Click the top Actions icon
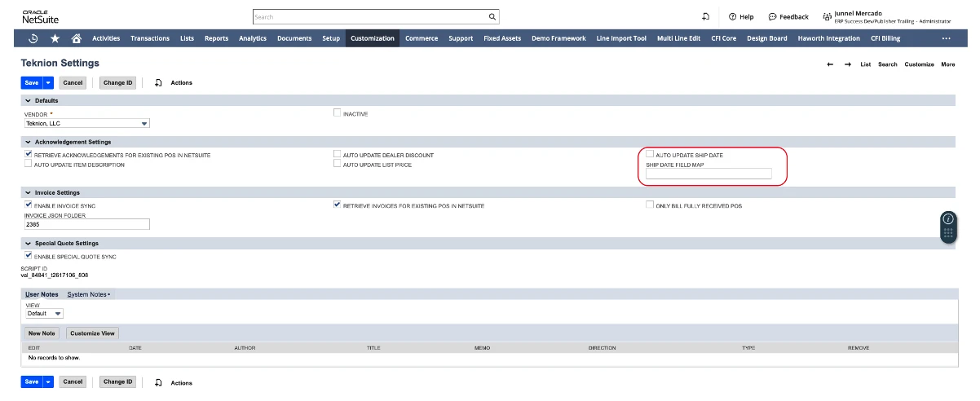The image size is (980, 401). coord(159,82)
